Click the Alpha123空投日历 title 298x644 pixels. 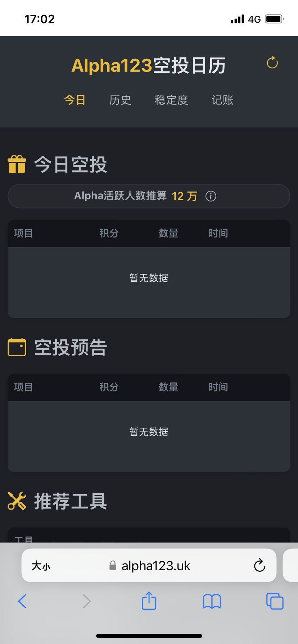coord(149,65)
